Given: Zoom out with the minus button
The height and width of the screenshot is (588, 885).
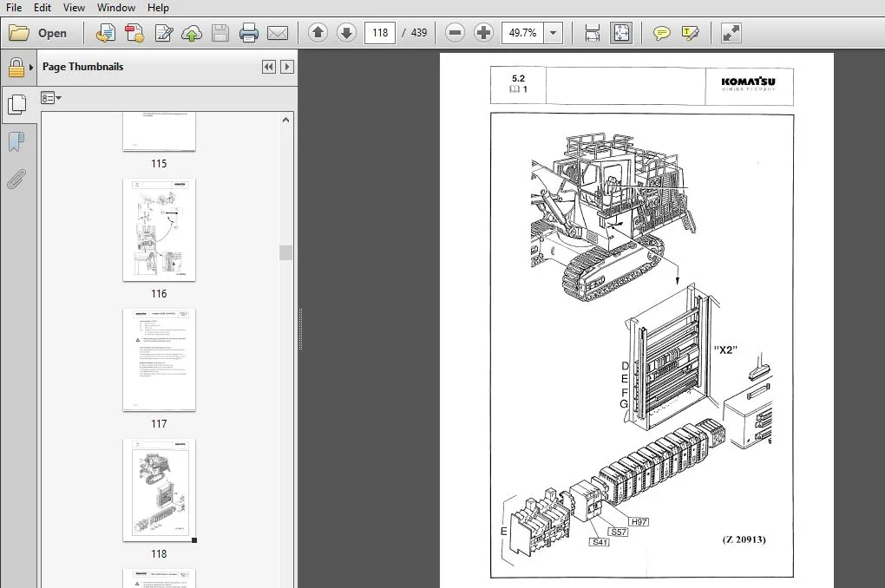Looking at the screenshot, I should (x=455, y=33).
